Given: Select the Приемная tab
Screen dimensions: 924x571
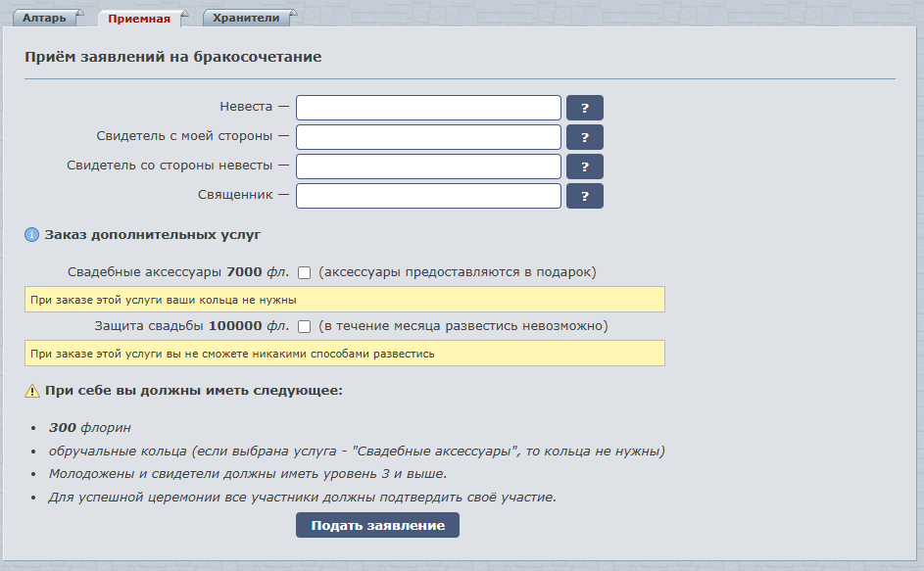Looking at the screenshot, I should pyautogui.click(x=139, y=19).
